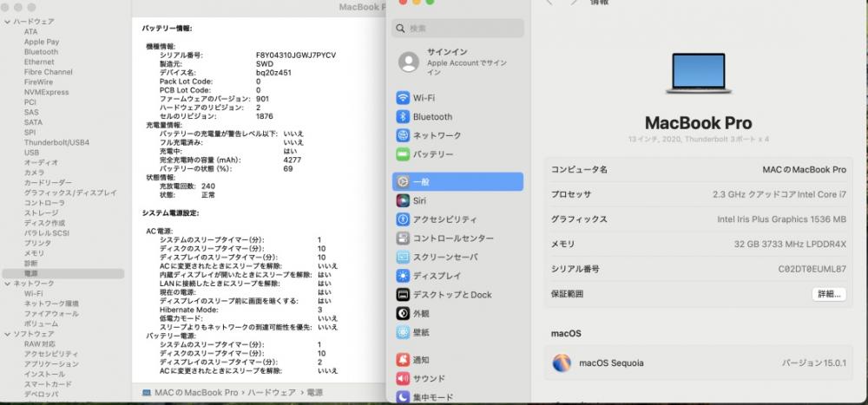
Task: Select Wi-Fi under ネットワーク in System Information
Action: tap(33, 294)
